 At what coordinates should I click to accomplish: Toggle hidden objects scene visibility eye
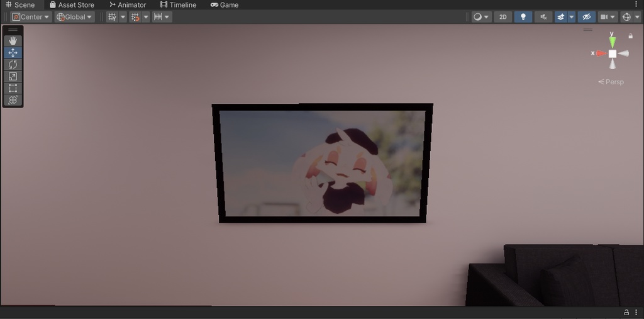click(x=587, y=17)
